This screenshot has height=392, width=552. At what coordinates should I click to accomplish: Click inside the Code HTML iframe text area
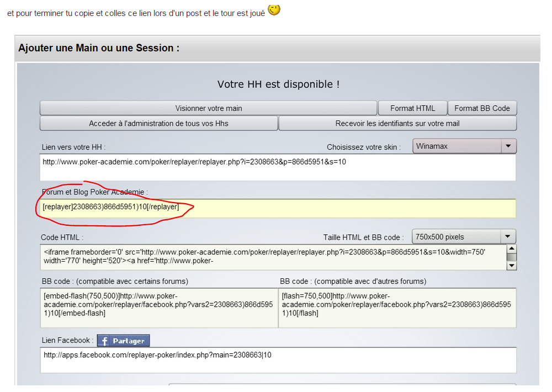click(274, 257)
